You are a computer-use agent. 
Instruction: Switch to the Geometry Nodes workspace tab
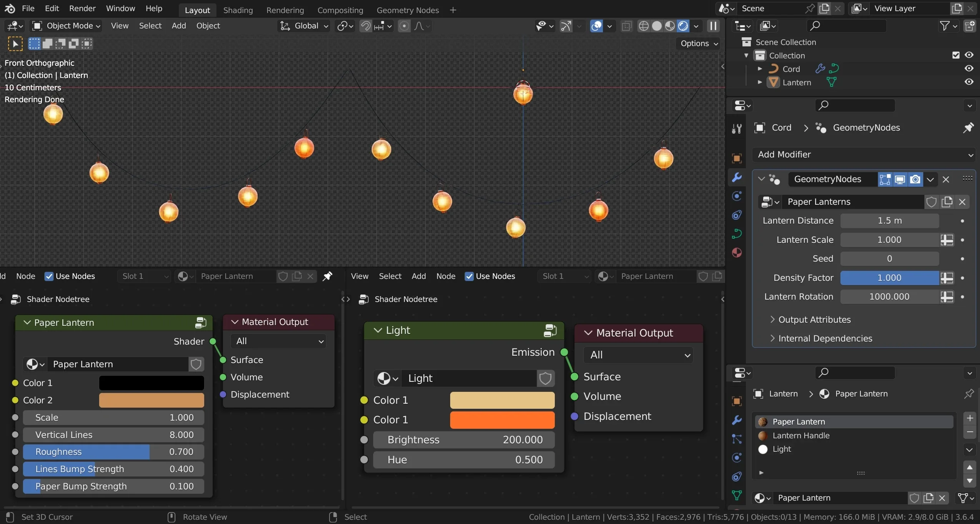408,10
